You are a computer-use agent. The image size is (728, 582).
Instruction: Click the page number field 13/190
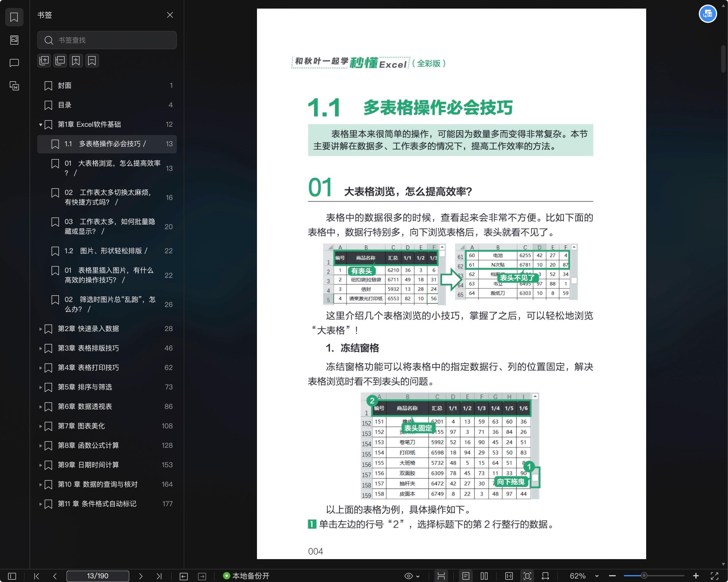click(x=98, y=576)
